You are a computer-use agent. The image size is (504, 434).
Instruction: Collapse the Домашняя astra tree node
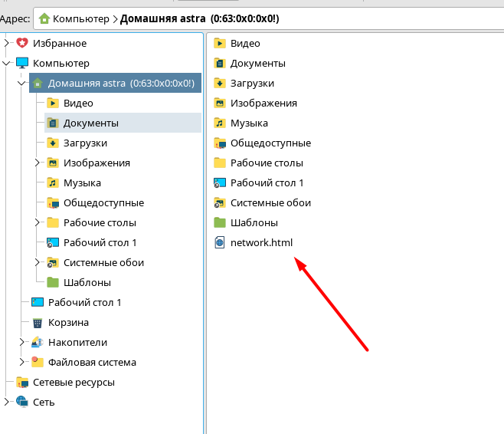[x=21, y=83]
